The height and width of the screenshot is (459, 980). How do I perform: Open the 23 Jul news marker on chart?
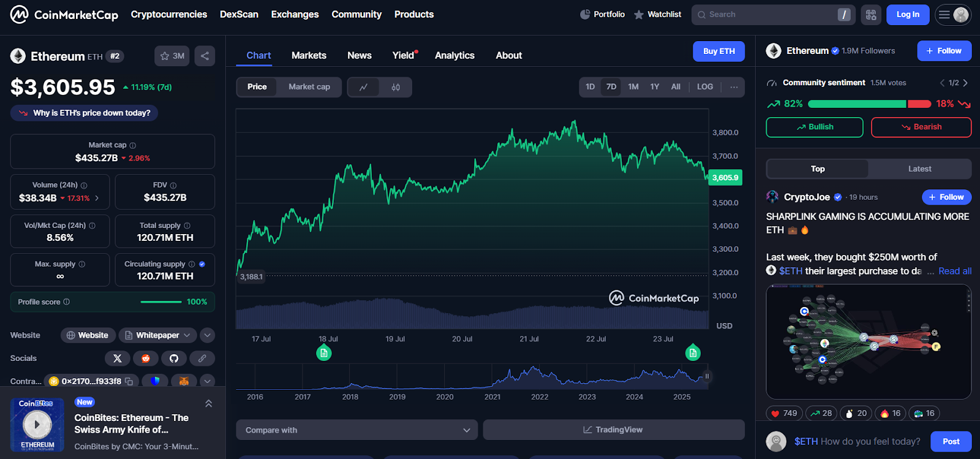click(693, 353)
